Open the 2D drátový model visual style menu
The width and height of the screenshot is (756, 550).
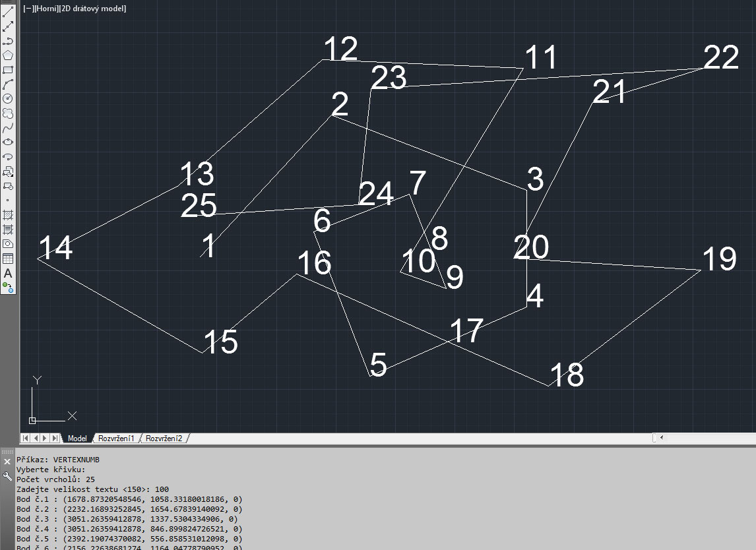tap(92, 9)
